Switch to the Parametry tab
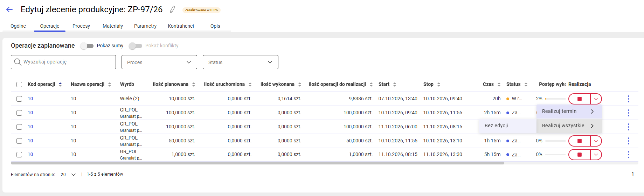The width and height of the screenshot is (644, 196). (x=145, y=26)
